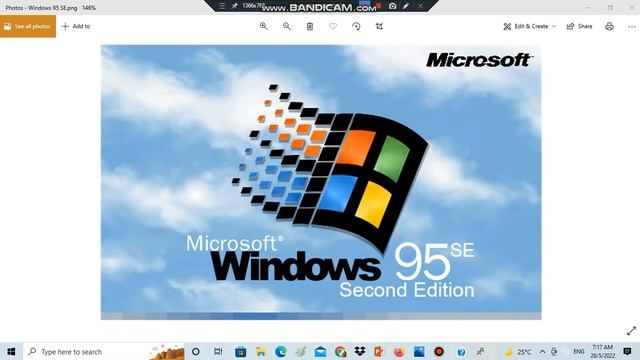Activate the Bandicam pencil drawing tool
640x360 pixels.
click(406, 6)
